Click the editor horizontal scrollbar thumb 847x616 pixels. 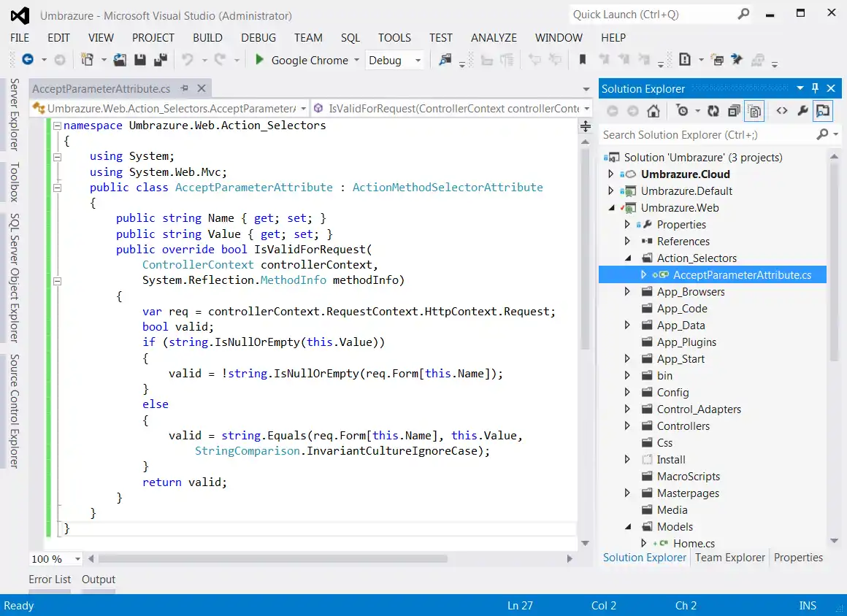(x=273, y=559)
